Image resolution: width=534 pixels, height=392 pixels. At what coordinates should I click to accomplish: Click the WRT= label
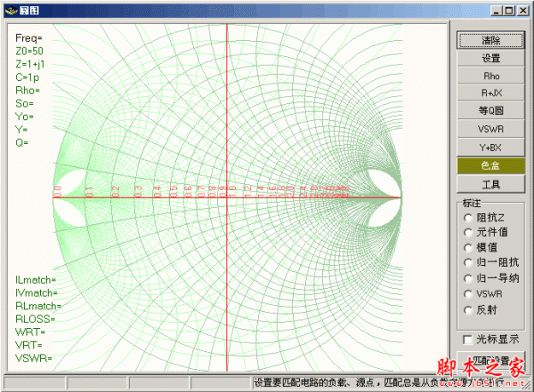30,332
